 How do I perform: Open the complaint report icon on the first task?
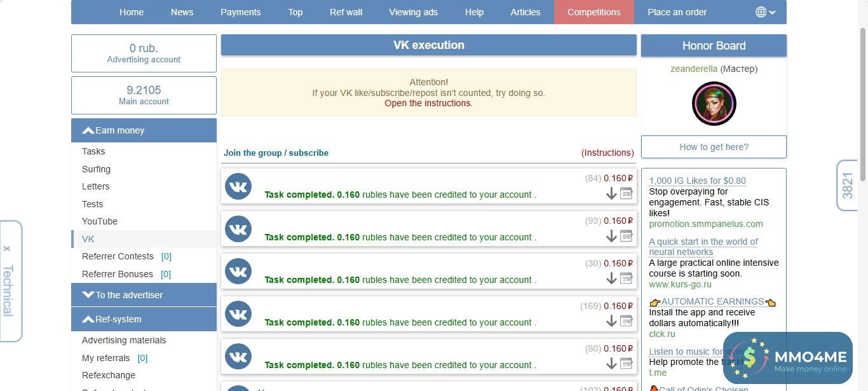pos(627,193)
